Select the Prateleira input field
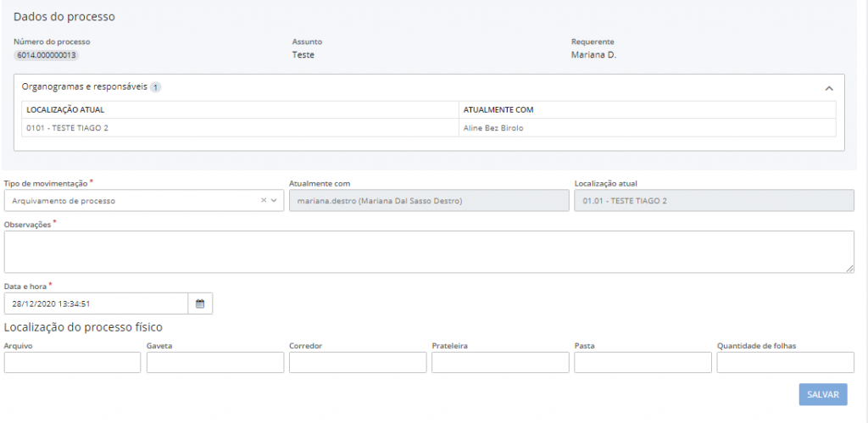Screen dimensions: 868x423 (499, 363)
